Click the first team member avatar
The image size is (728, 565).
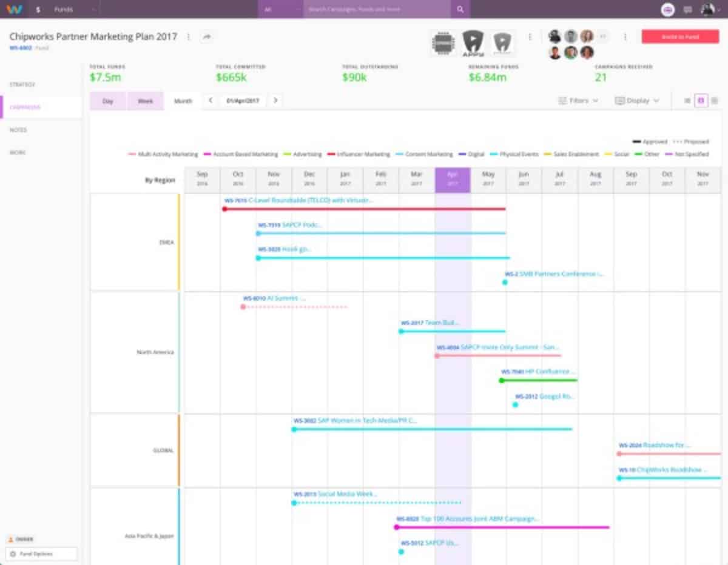tap(554, 36)
